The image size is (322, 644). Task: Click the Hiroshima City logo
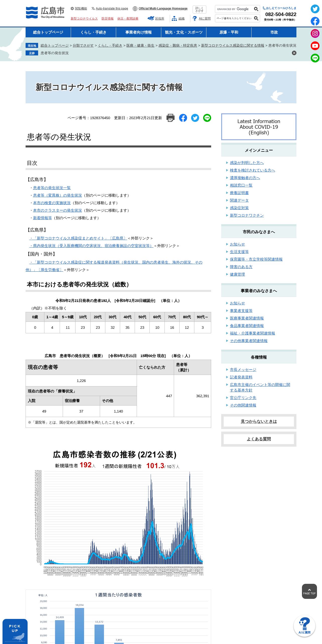(x=45, y=13)
